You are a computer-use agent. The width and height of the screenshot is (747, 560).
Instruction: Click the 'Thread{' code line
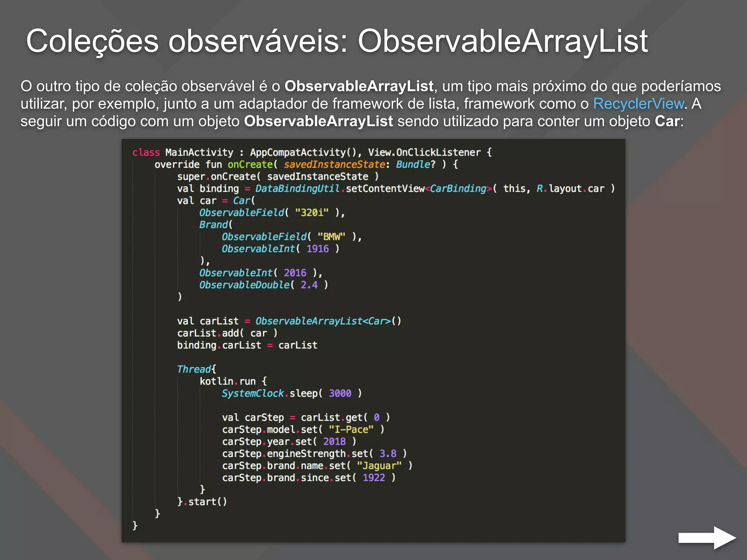point(197,369)
